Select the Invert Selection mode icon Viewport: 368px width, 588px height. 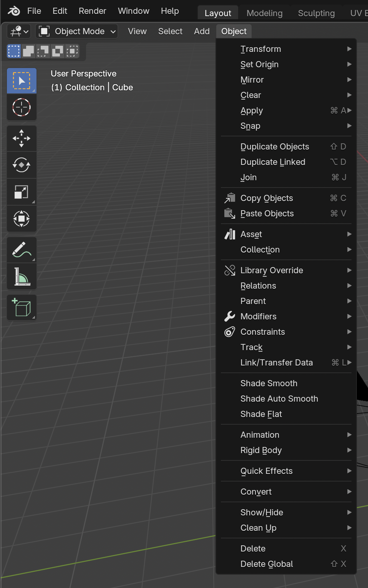point(58,51)
